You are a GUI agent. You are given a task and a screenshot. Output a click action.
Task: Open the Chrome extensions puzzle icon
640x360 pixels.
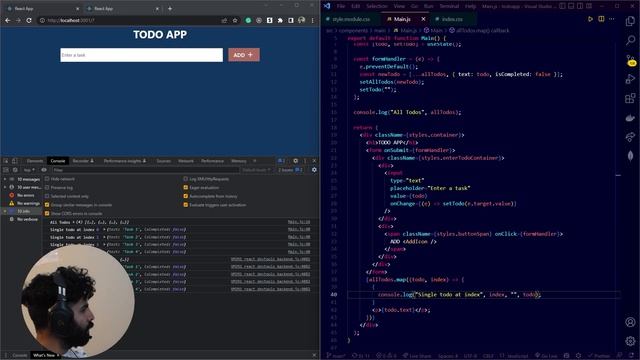[280, 20]
